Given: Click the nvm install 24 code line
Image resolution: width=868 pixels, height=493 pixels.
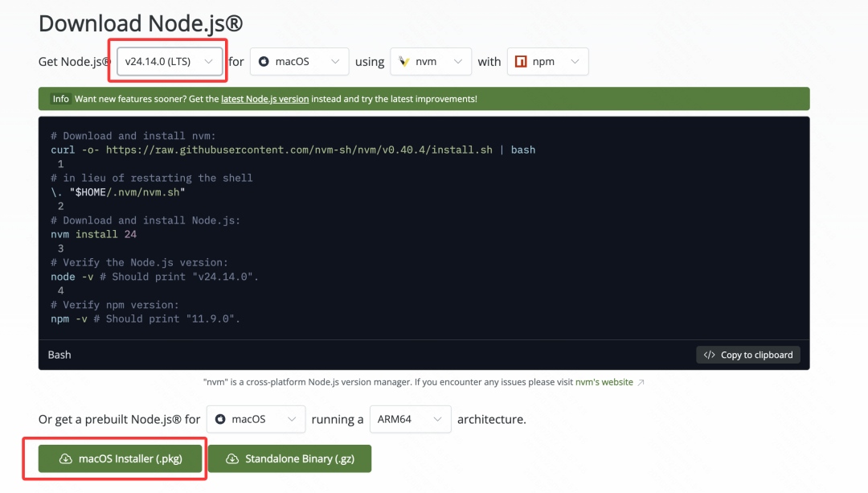Looking at the screenshot, I should [x=93, y=235].
